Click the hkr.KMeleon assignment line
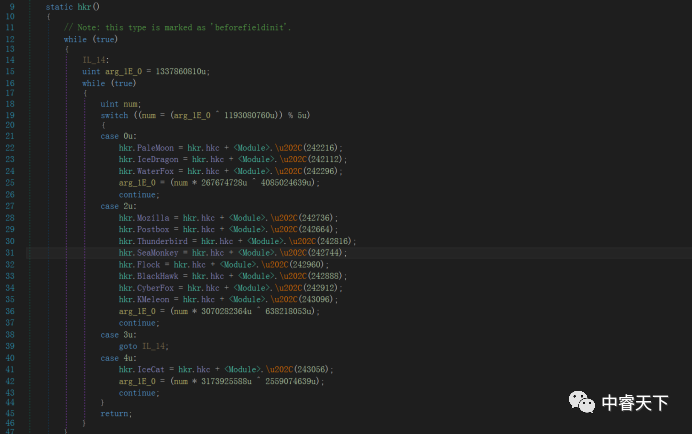The width and height of the screenshot is (692, 434). [228, 299]
